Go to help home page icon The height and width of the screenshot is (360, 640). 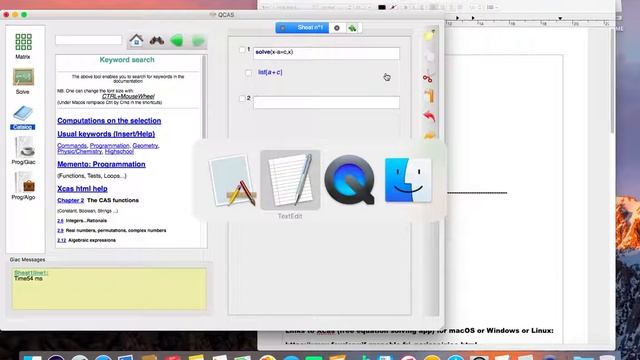coord(136,40)
